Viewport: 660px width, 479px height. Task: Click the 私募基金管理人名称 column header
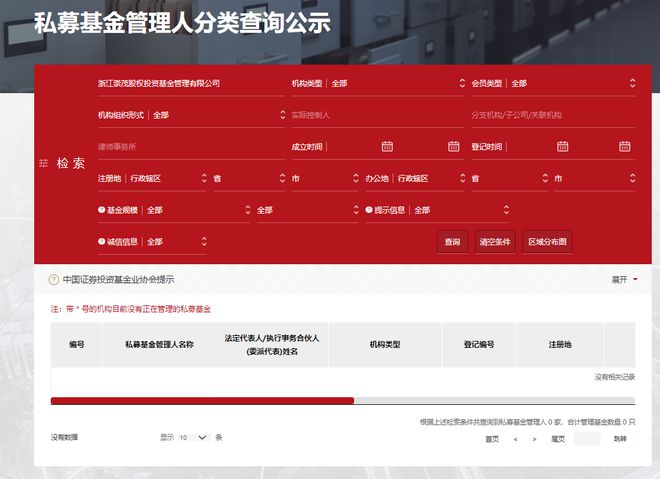pyautogui.click(x=159, y=344)
